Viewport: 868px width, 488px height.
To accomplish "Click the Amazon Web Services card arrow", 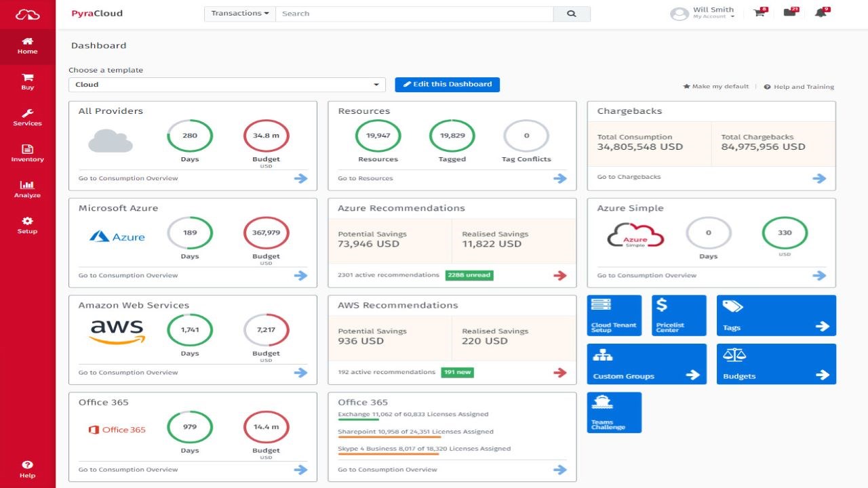I will coord(300,372).
